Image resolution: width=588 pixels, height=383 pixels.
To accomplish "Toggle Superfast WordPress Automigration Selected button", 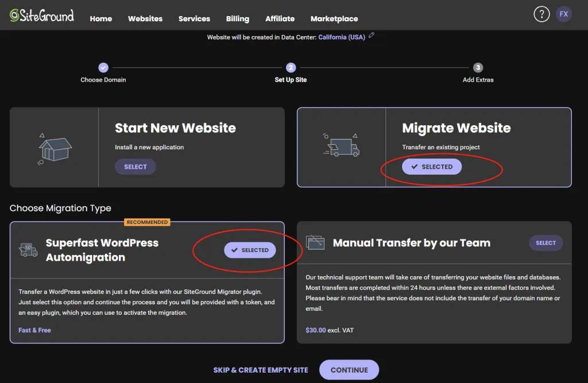I will tap(250, 250).
